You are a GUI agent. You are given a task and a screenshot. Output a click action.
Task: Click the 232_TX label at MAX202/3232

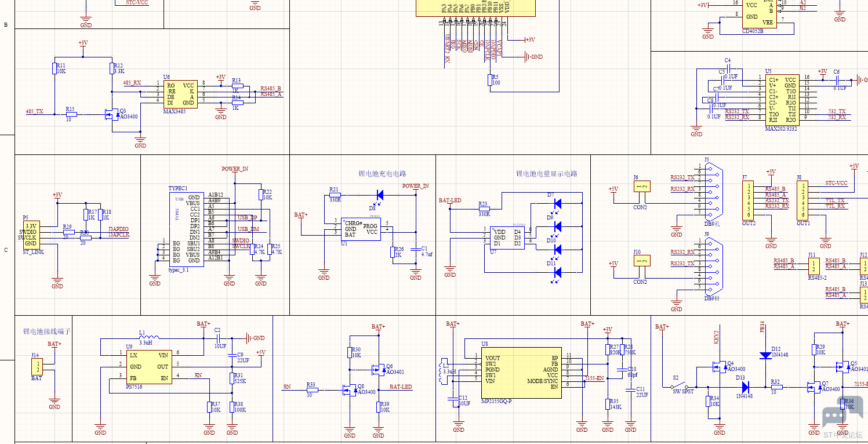837,111
